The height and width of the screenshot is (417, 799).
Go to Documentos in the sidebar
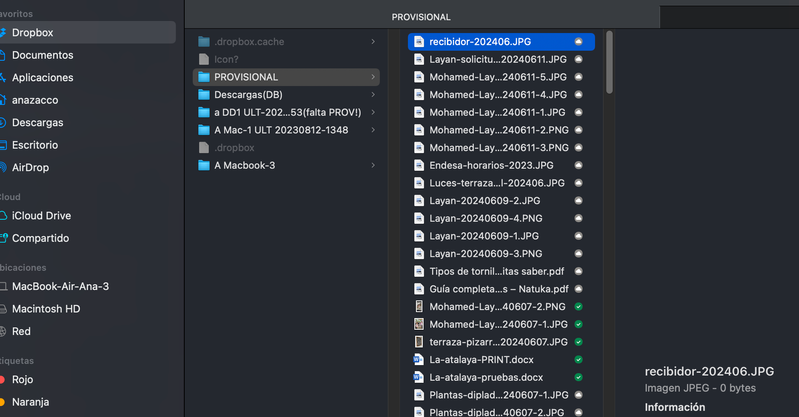pyautogui.click(x=42, y=55)
